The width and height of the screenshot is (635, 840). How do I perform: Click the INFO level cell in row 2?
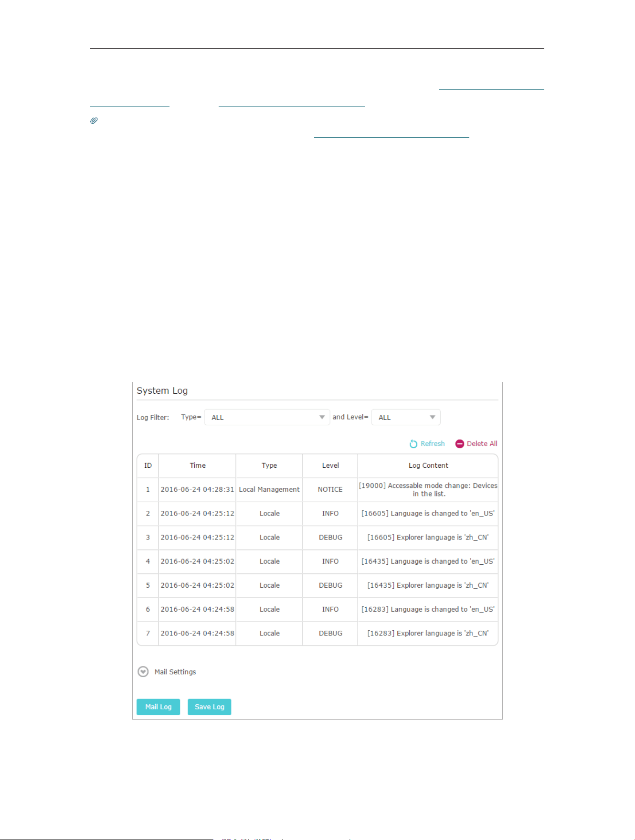pyautogui.click(x=330, y=513)
